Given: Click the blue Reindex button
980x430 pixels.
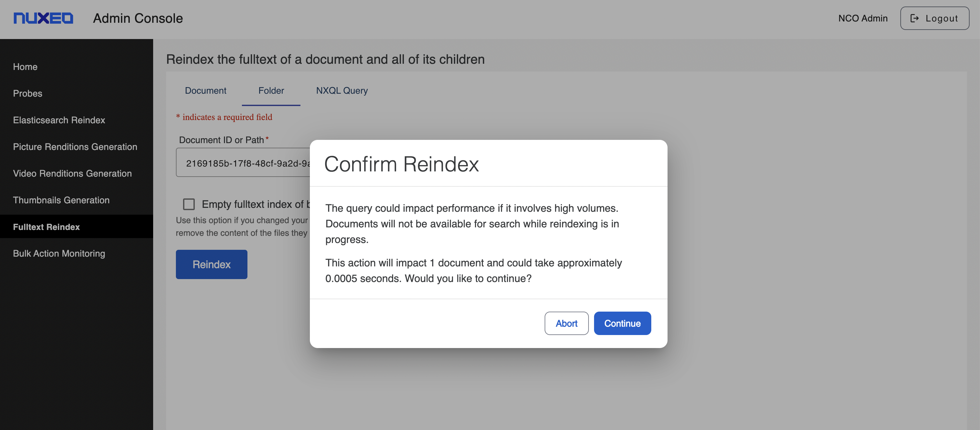Looking at the screenshot, I should click(x=211, y=264).
